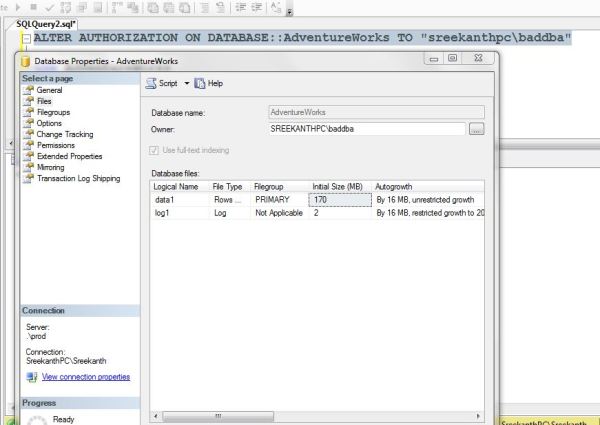Open the query toolbar overflow options arrow

coord(290,12)
